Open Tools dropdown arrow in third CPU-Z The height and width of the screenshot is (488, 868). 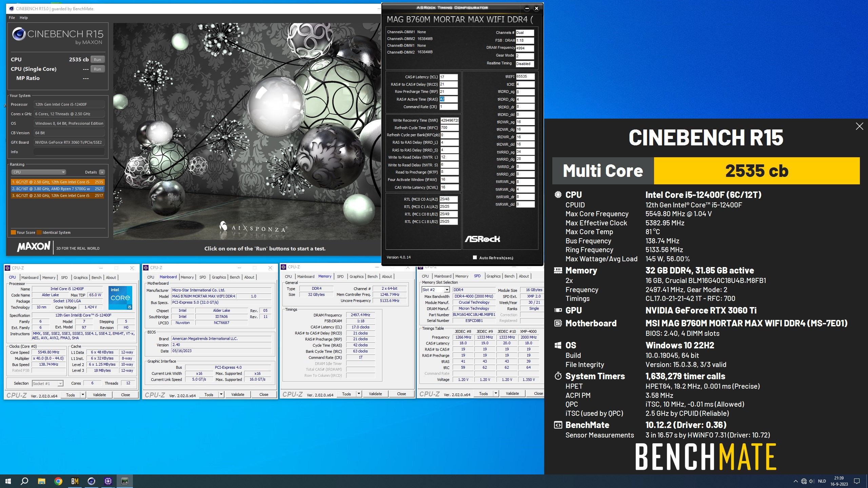(359, 394)
